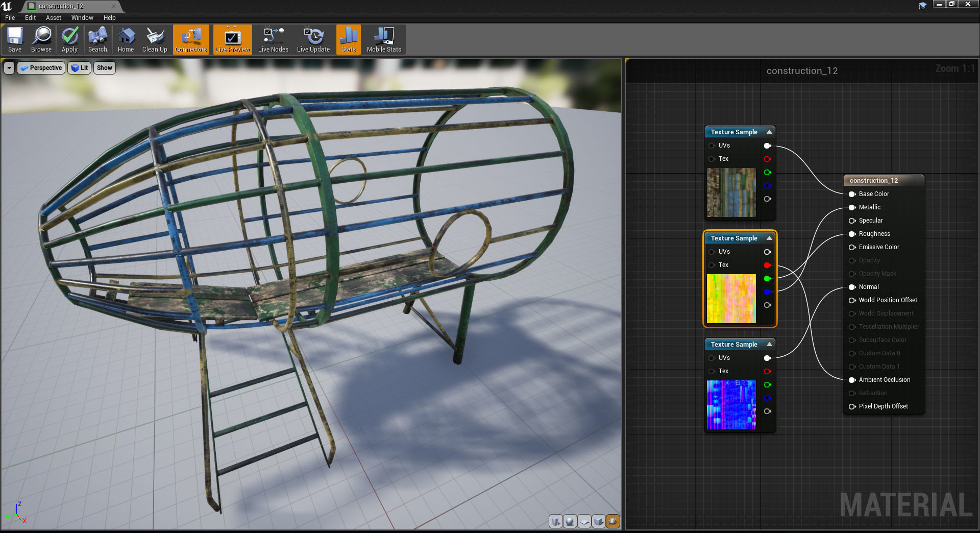Click the Base Color input pin
This screenshot has height=533, width=980.
tap(852, 194)
